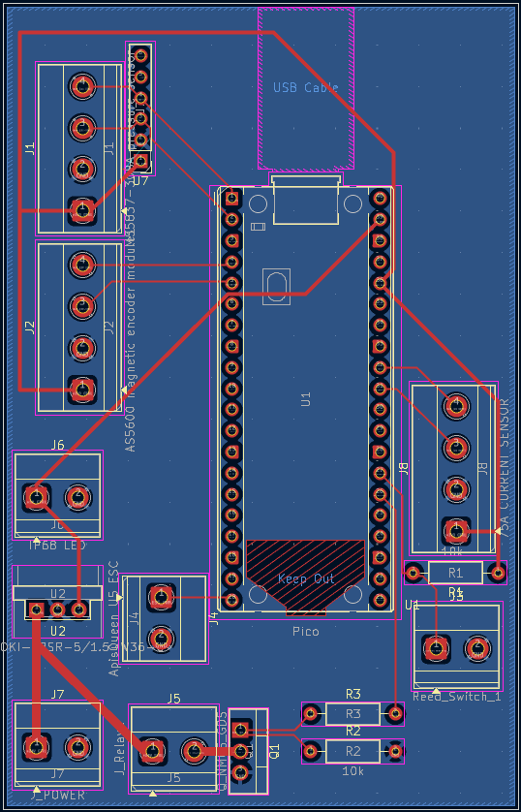
Task: Select pad 2 of connector J1
Action: pyautogui.click(x=81, y=169)
